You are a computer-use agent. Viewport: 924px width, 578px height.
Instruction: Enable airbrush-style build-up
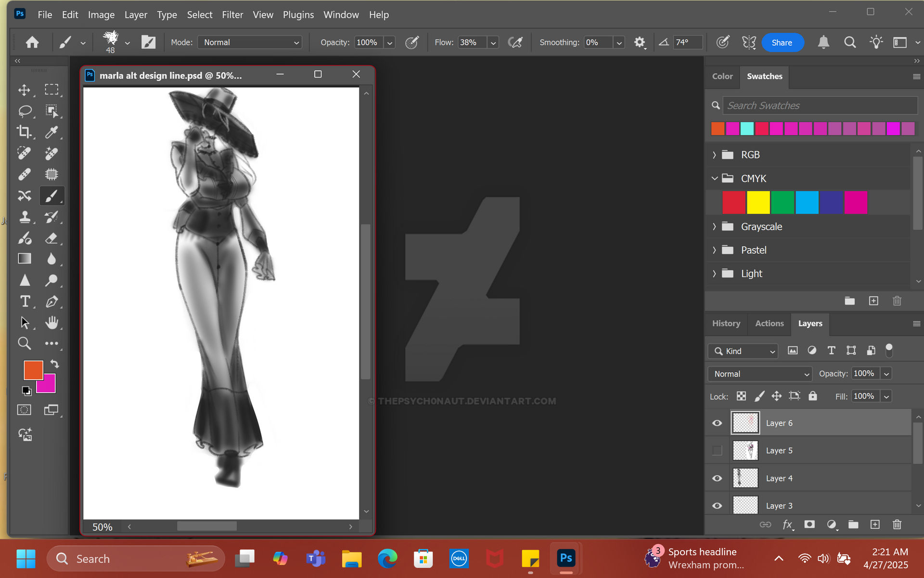(515, 42)
